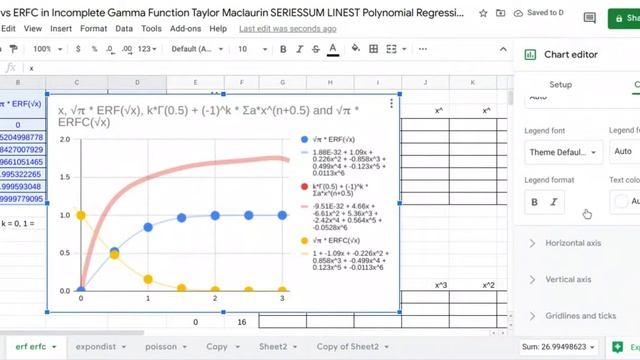
Task: Click the Chart editor panel icon
Action: coord(530,54)
